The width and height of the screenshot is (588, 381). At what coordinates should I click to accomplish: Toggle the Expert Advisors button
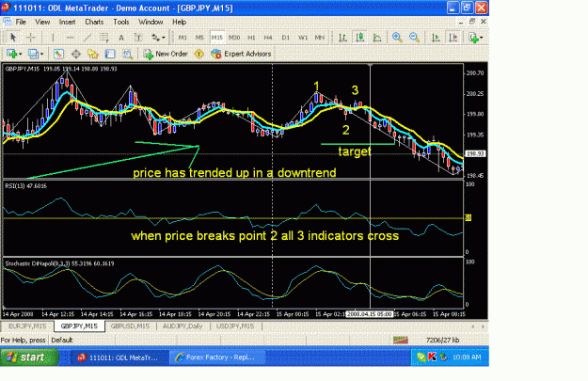click(x=241, y=54)
